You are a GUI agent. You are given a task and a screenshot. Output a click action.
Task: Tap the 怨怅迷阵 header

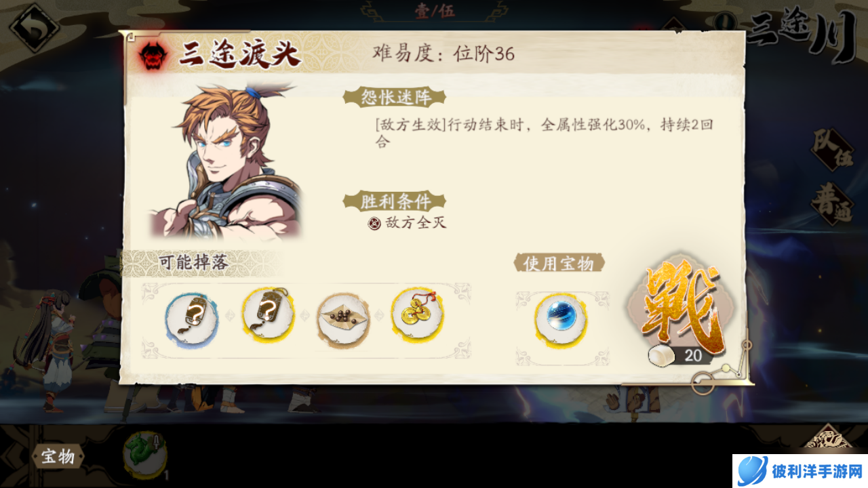(x=396, y=97)
